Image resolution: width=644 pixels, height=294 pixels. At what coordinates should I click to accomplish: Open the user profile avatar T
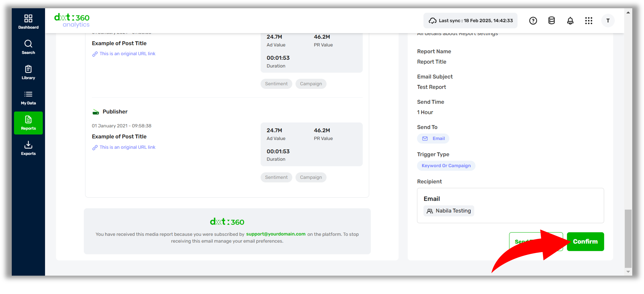coord(608,20)
